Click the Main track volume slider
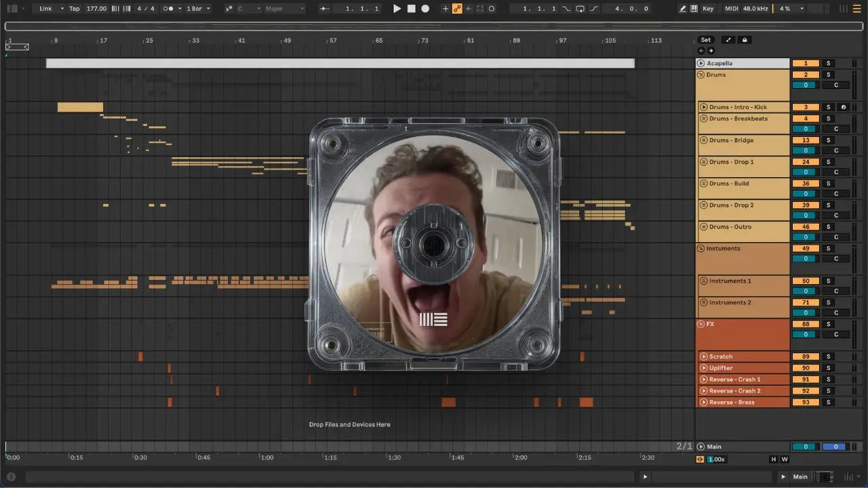 tap(806, 447)
